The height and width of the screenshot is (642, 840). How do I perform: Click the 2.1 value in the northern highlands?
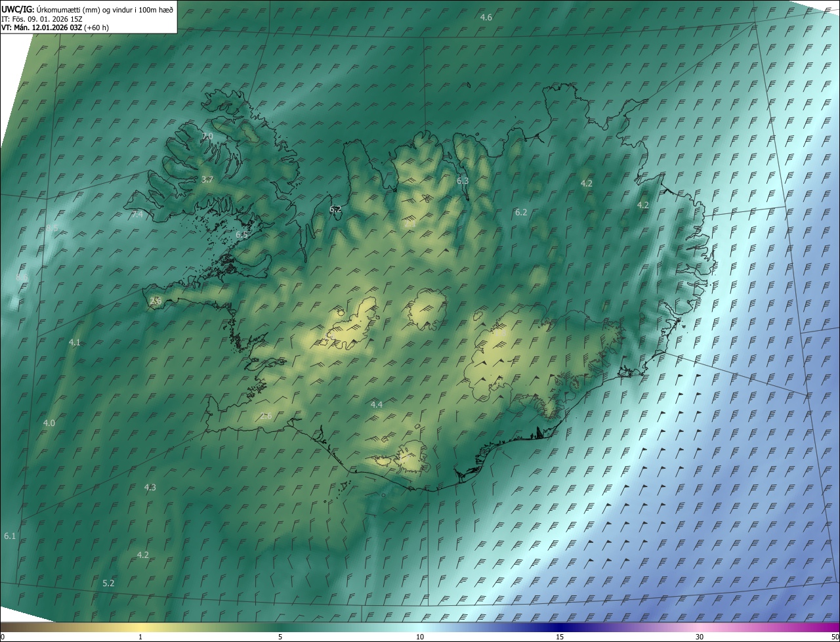point(411,224)
